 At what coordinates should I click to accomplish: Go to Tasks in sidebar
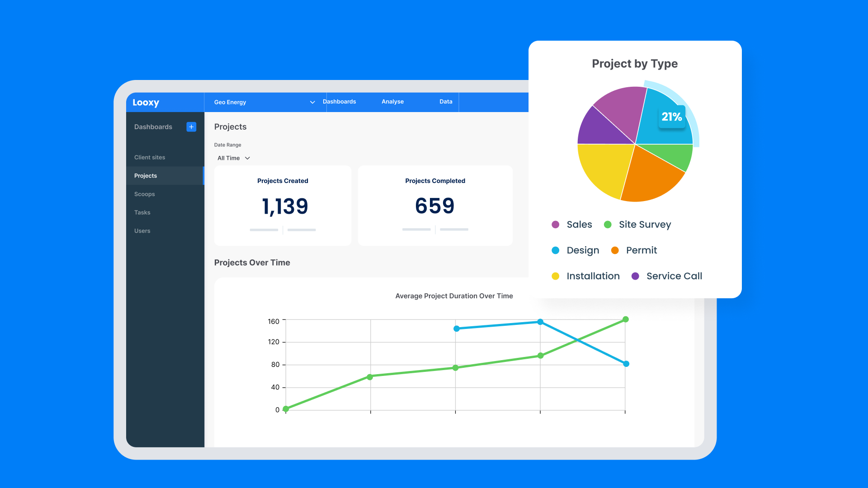point(142,212)
